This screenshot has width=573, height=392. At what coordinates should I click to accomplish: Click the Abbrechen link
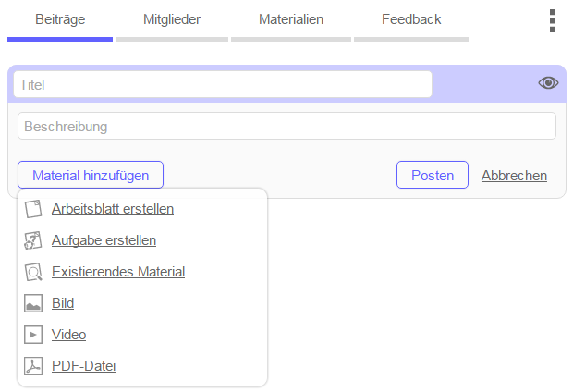(x=514, y=176)
